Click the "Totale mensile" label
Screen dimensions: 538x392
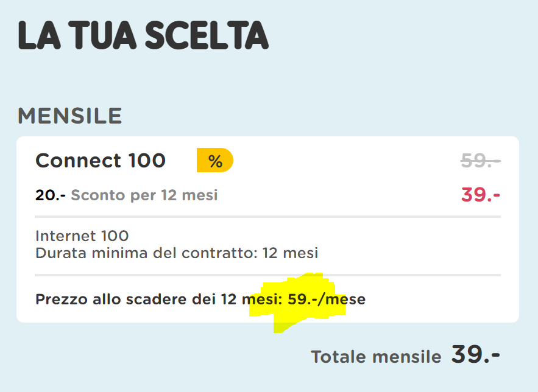(376, 357)
